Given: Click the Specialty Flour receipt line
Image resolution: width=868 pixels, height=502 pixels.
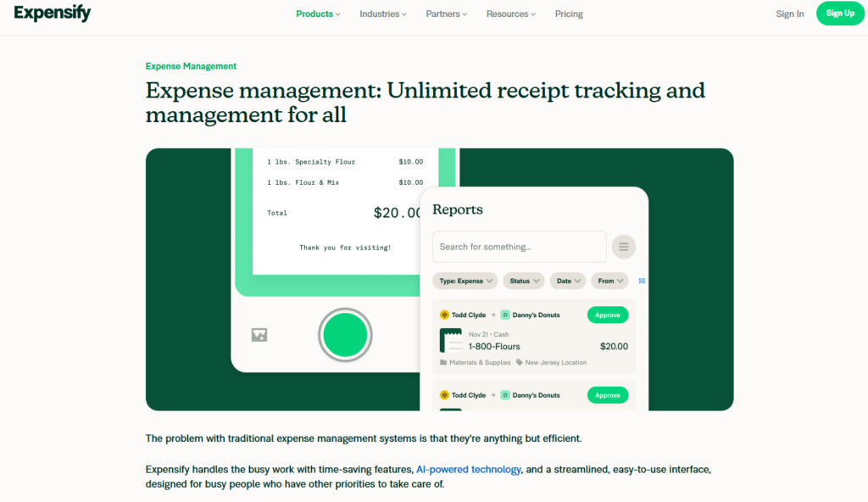Looking at the screenshot, I should tap(345, 162).
